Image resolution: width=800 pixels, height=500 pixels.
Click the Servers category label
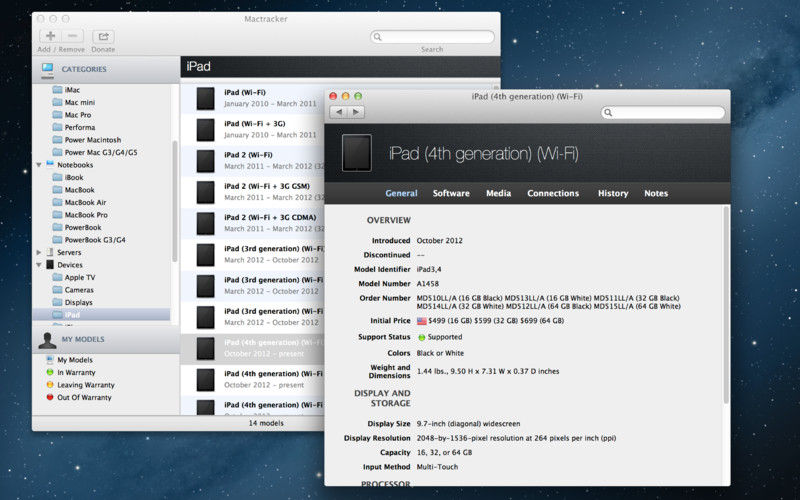(69, 253)
